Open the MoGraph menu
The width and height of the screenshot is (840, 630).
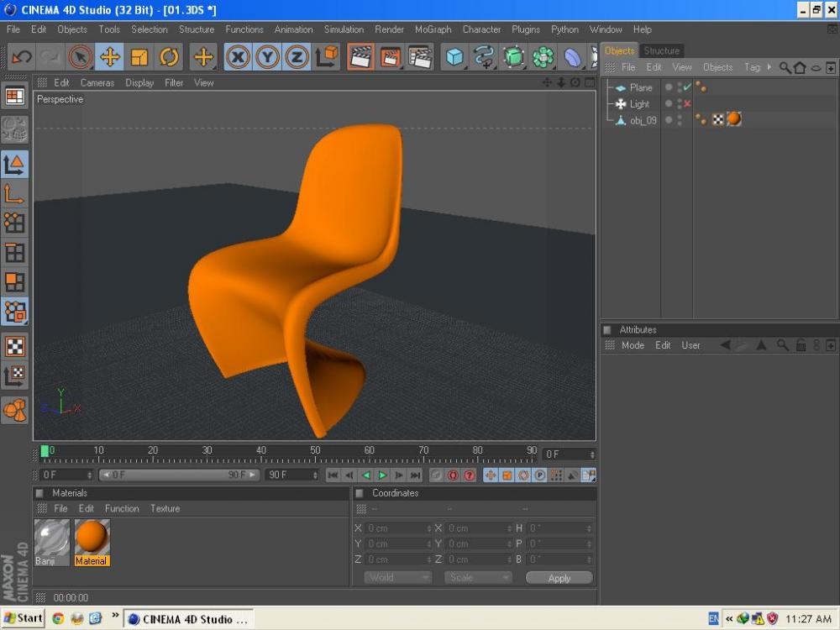tap(433, 29)
